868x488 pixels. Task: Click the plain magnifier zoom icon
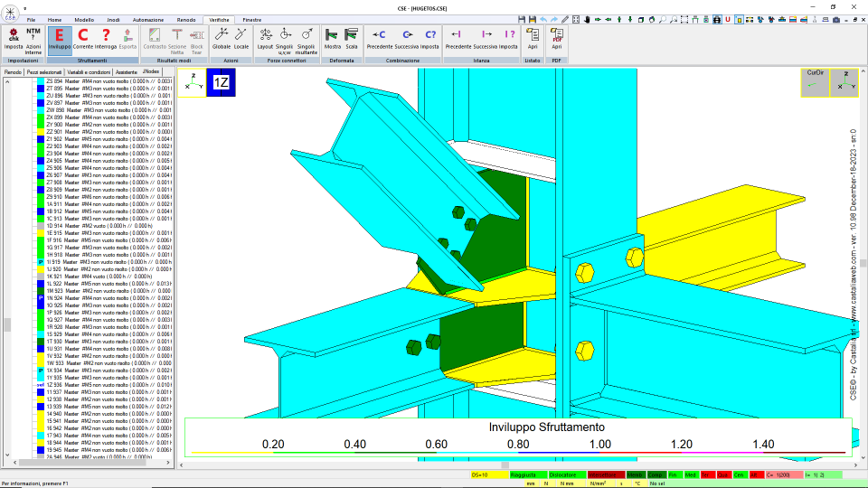pos(663,19)
